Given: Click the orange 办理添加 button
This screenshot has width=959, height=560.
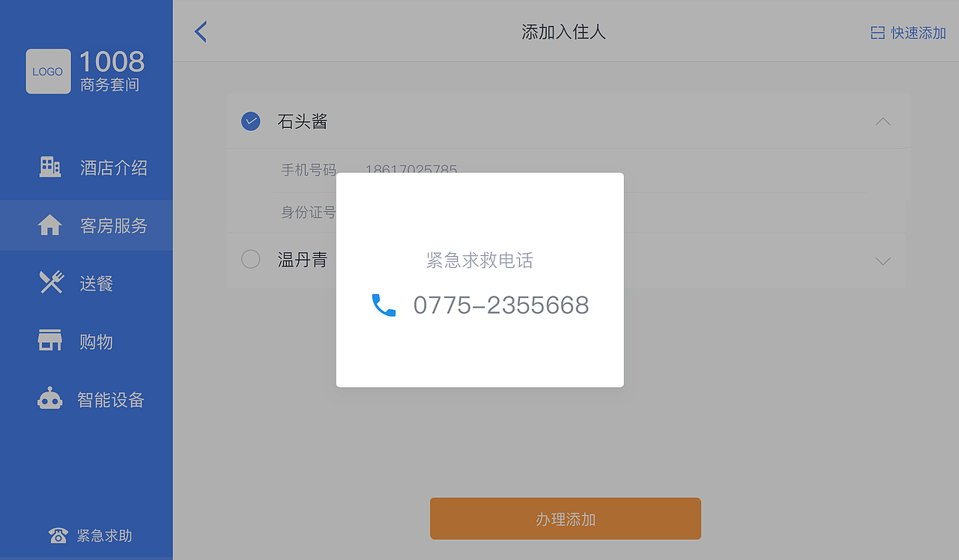Looking at the screenshot, I should pos(566,519).
